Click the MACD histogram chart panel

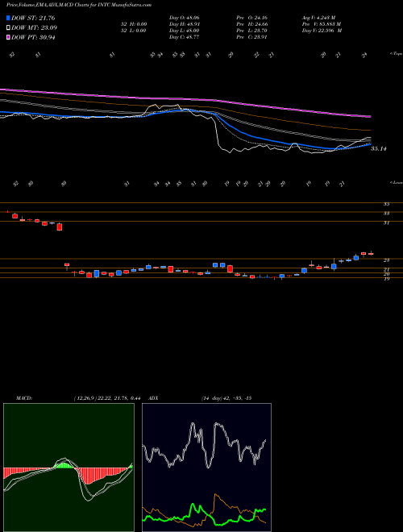(x=69, y=468)
